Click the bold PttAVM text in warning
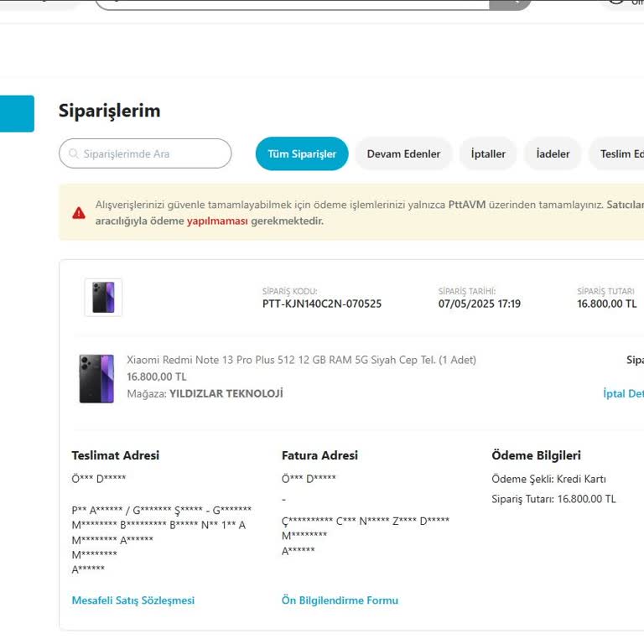This screenshot has height=644, width=644. [467, 205]
